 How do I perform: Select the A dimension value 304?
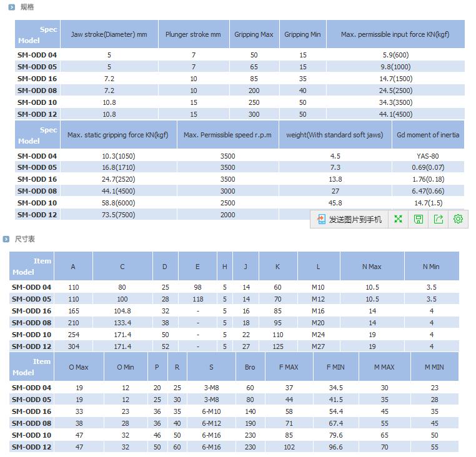[74, 346]
